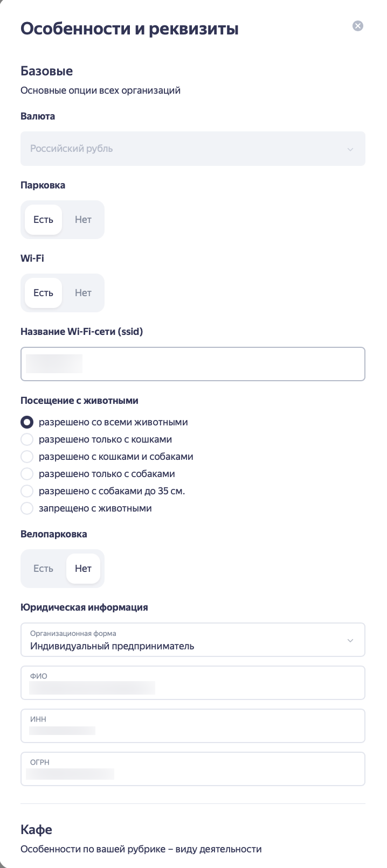Set Парковка to Нет
This screenshot has height=868, width=387.
pos(83,220)
